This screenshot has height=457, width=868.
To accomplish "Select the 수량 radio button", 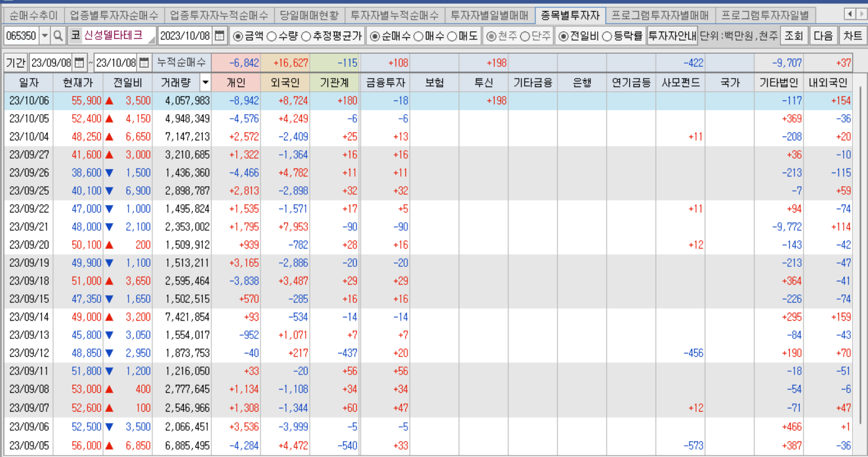I will (x=271, y=37).
